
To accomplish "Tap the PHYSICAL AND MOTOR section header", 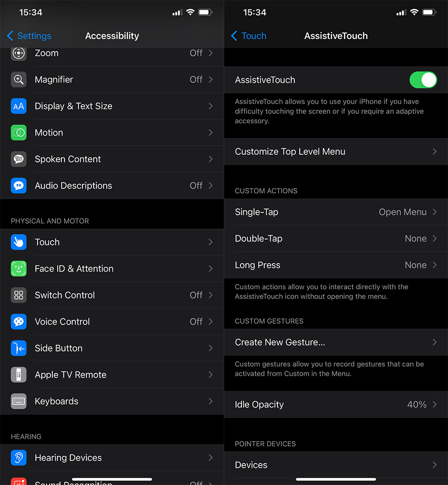I will pos(50,221).
